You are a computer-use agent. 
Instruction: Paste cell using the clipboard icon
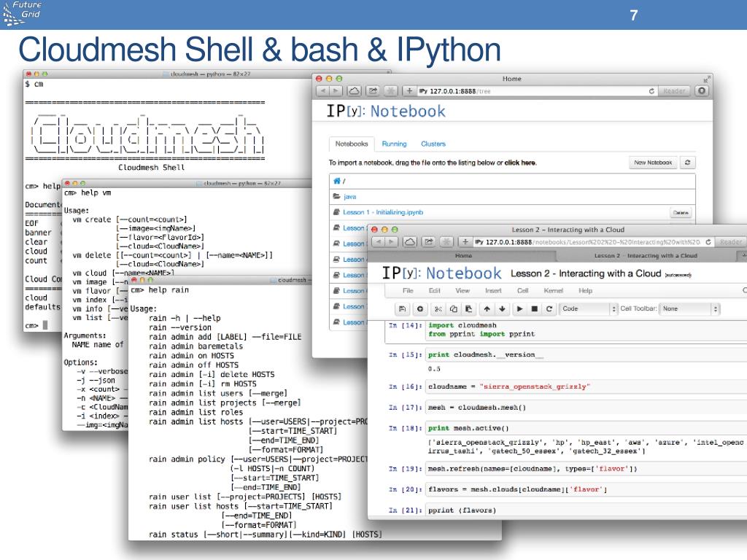tap(469, 308)
